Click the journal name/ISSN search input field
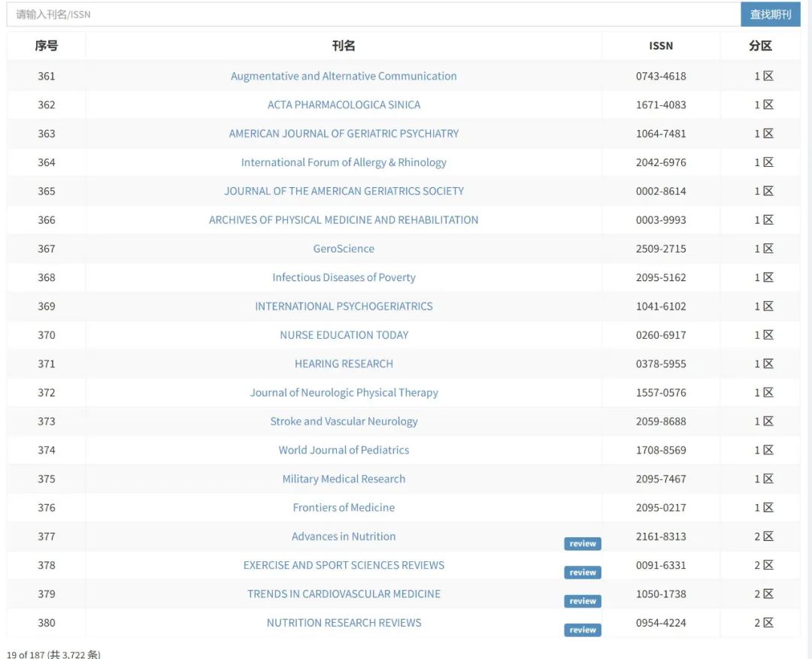The height and width of the screenshot is (659, 812). pos(374,14)
